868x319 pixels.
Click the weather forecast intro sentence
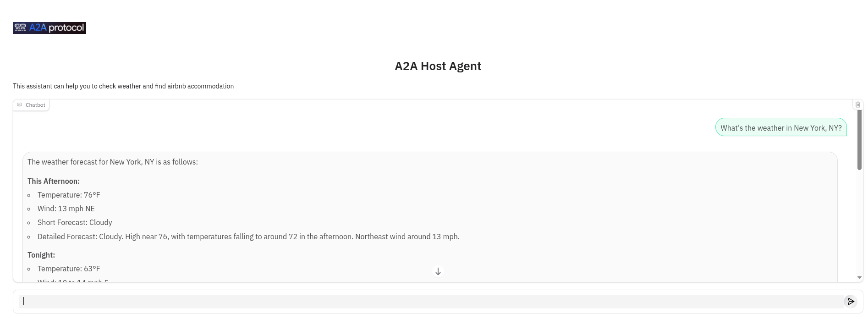click(113, 162)
